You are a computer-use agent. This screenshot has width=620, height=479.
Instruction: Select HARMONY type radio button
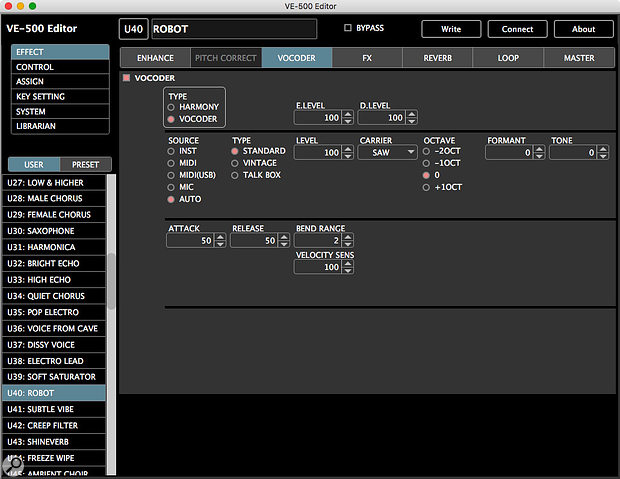tap(171, 107)
